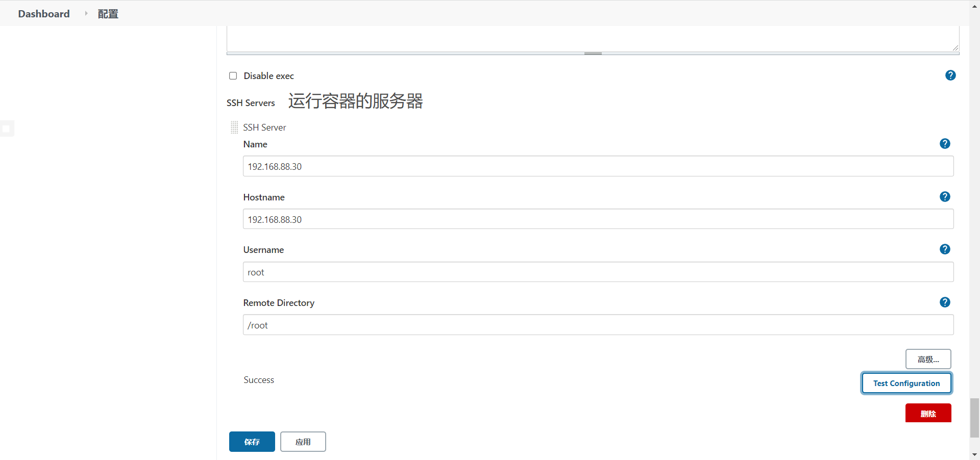The width and height of the screenshot is (980, 460).
Task: Open help icon for Username field
Action: pyautogui.click(x=945, y=249)
